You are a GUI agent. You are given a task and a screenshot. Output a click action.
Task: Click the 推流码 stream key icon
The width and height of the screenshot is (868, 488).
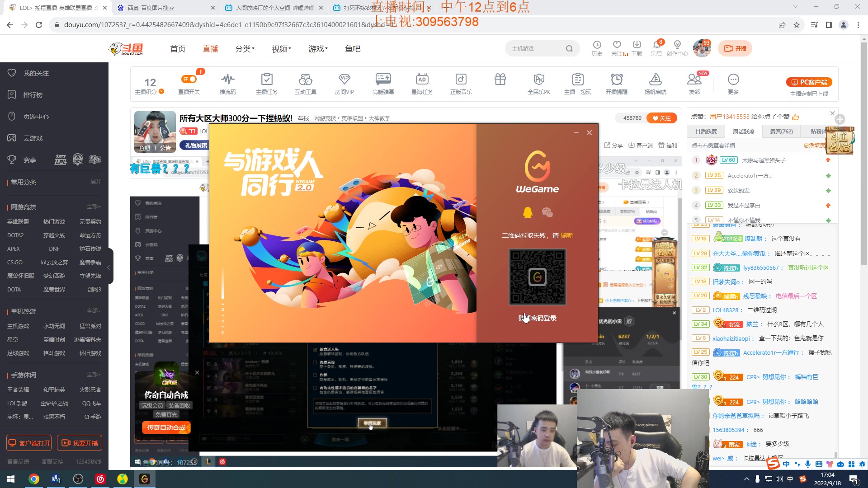[228, 83]
